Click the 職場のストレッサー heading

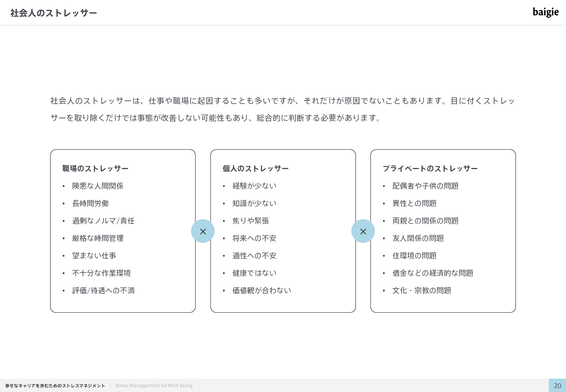point(95,169)
